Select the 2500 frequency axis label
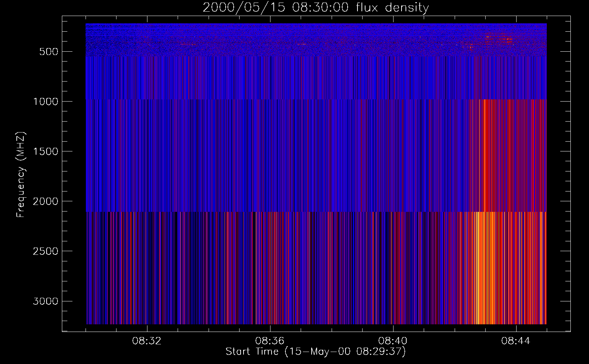The image size is (589, 364). [46, 251]
